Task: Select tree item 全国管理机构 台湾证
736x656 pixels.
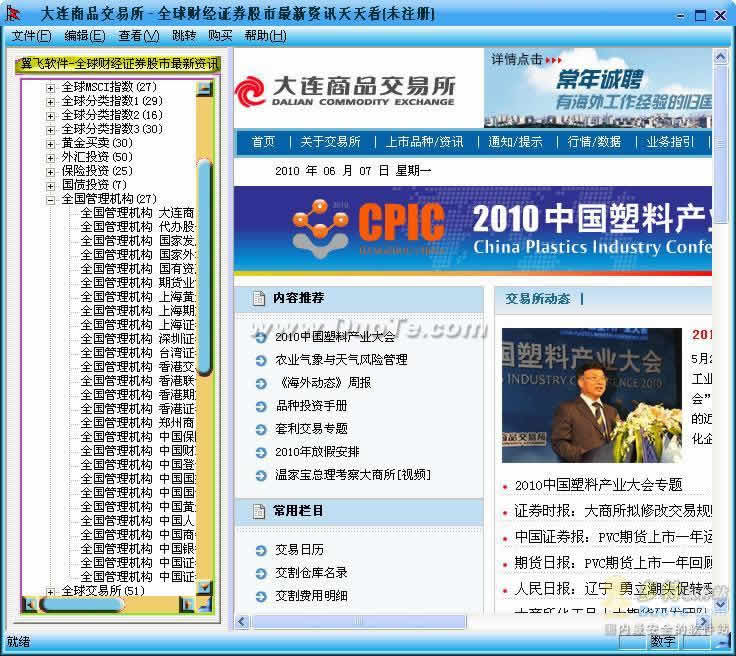Action: tap(138, 353)
